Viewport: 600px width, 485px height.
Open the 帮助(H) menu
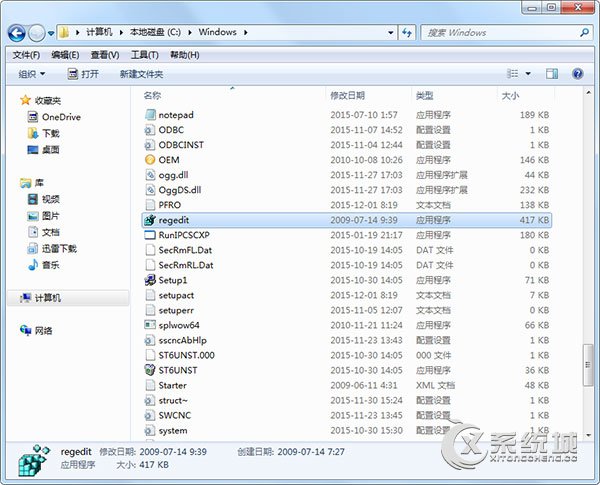(x=184, y=55)
